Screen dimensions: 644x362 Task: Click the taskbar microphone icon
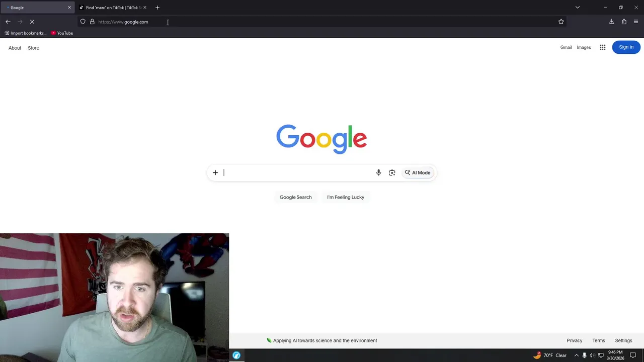tap(584, 355)
